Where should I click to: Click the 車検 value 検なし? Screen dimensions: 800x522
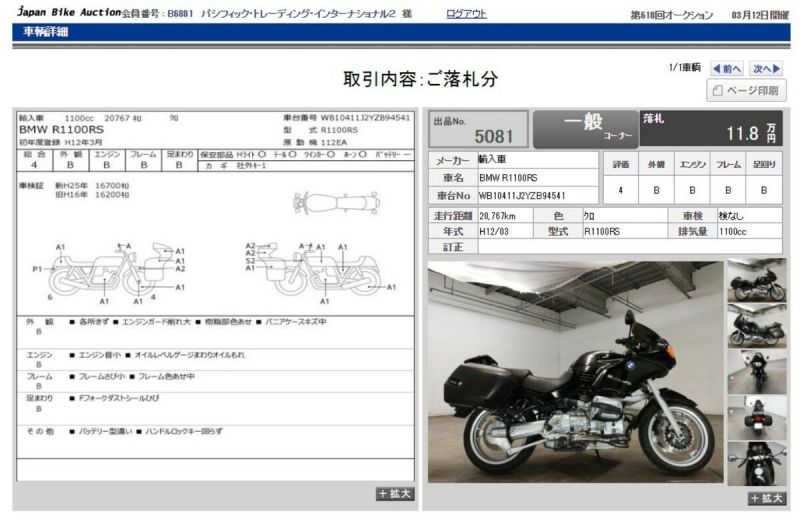click(731, 216)
